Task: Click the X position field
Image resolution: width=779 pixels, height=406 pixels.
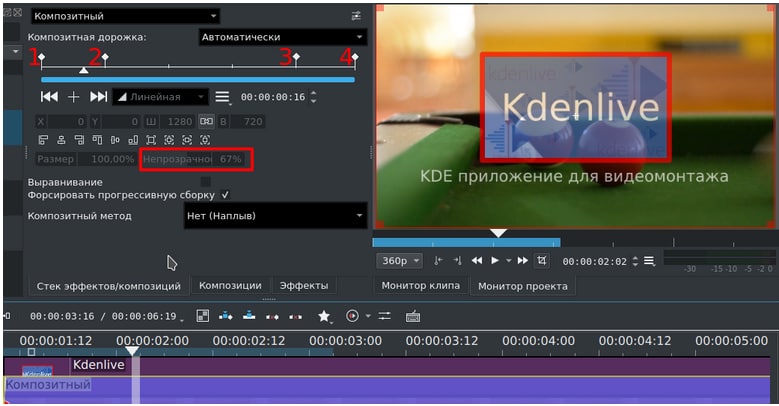Action: pos(61,122)
